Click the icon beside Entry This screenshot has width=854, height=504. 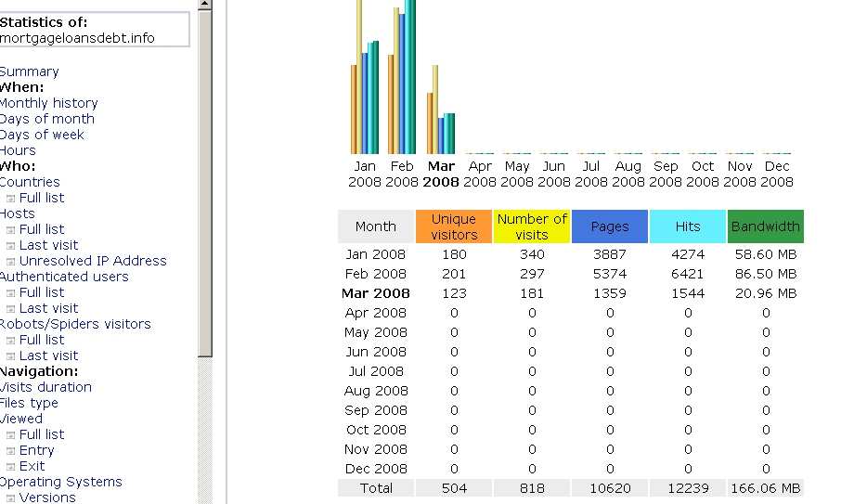click(x=10, y=451)
